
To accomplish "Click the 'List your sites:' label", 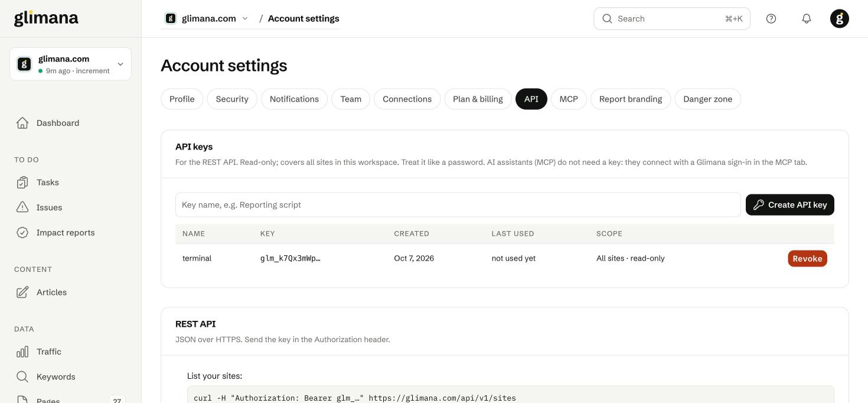I will coord(214,376).
